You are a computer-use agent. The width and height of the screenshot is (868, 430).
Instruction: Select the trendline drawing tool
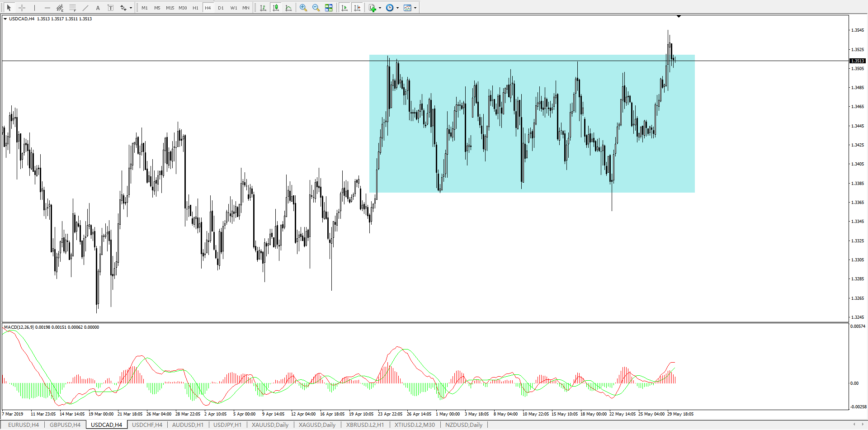pos(85,8)
